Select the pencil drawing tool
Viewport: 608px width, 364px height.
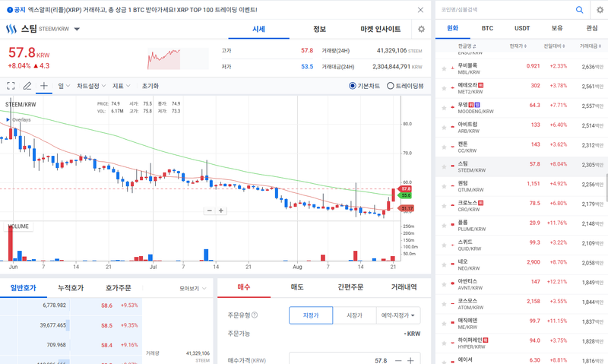click(x=27, y=86)
